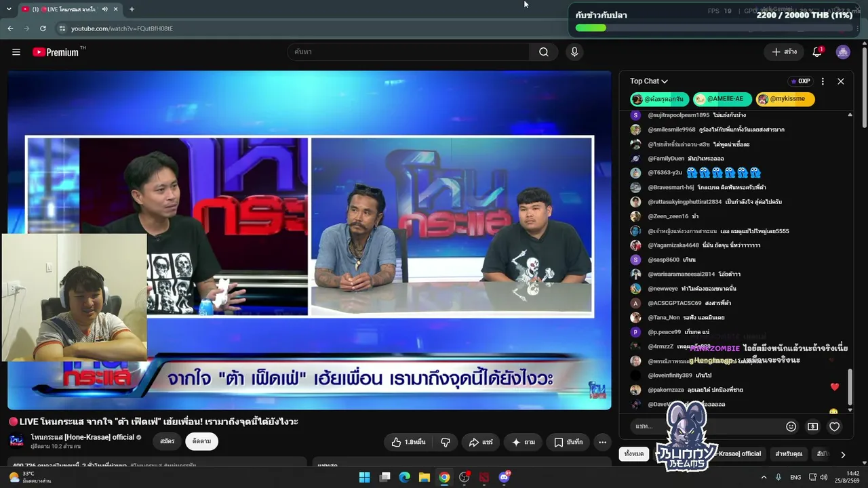Click the search magnifier button

click(544, 52)
